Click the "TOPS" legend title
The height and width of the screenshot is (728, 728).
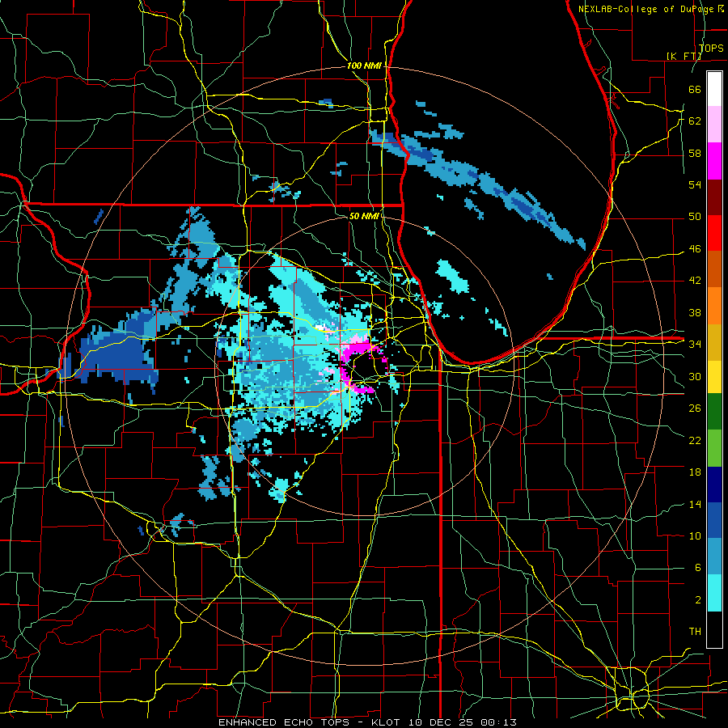711,48
